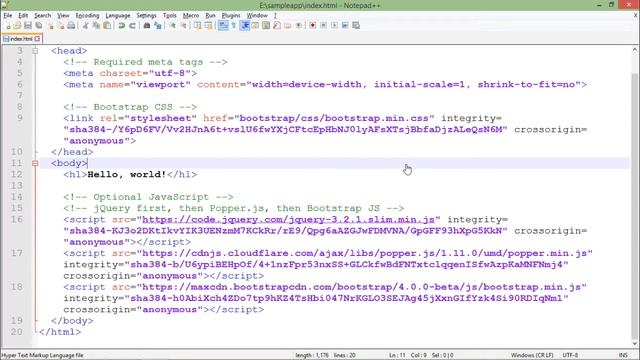Click UTF-8 encoding in status bar
The width and height of the screenshot is (640, 360).
570,355
